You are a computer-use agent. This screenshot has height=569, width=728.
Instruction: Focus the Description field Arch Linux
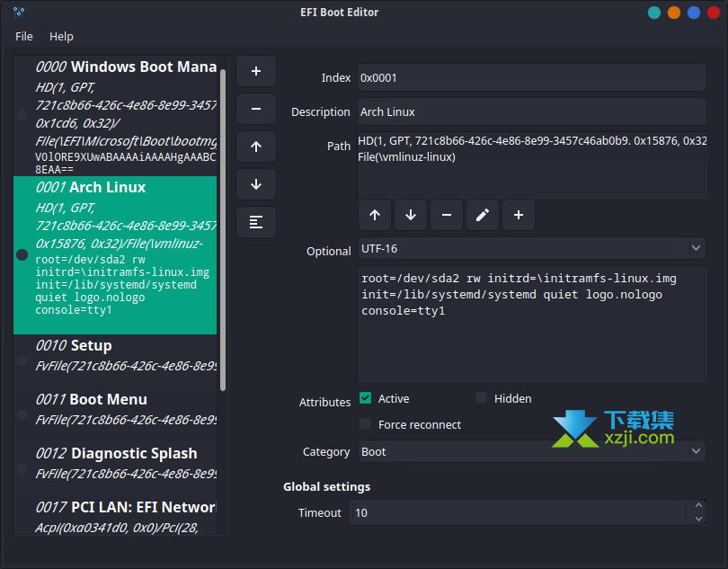click(x=532, y=112)
